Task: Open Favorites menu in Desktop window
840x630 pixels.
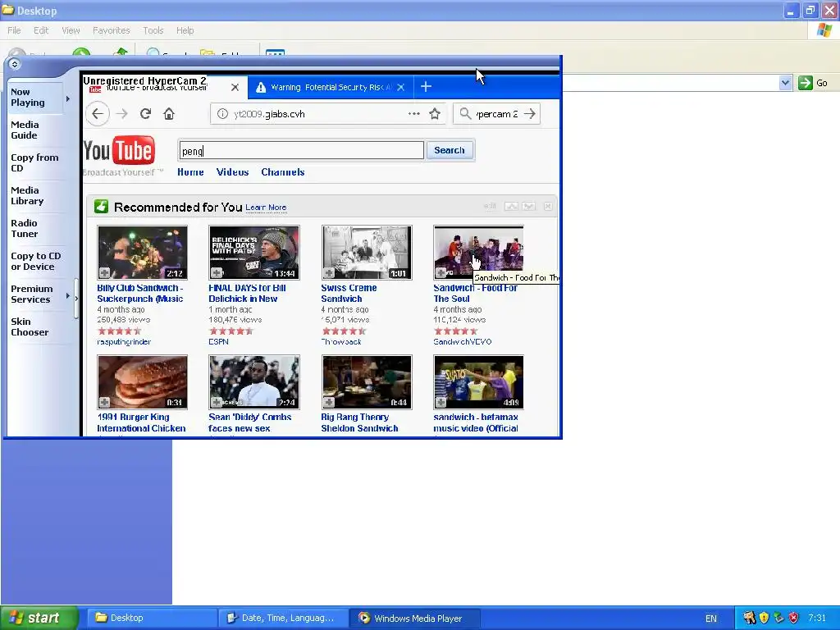Action: [112, 30]
